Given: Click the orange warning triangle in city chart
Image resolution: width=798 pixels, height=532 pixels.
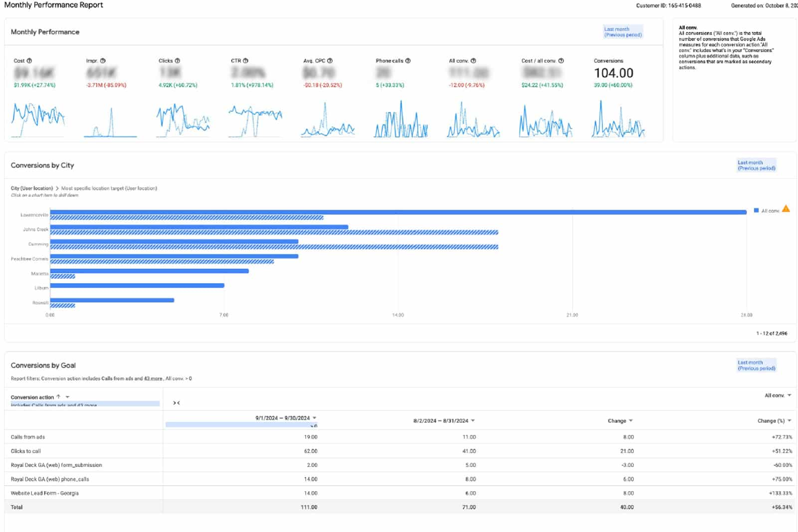Looking at the screenshot, I should [x=786, y=209].
